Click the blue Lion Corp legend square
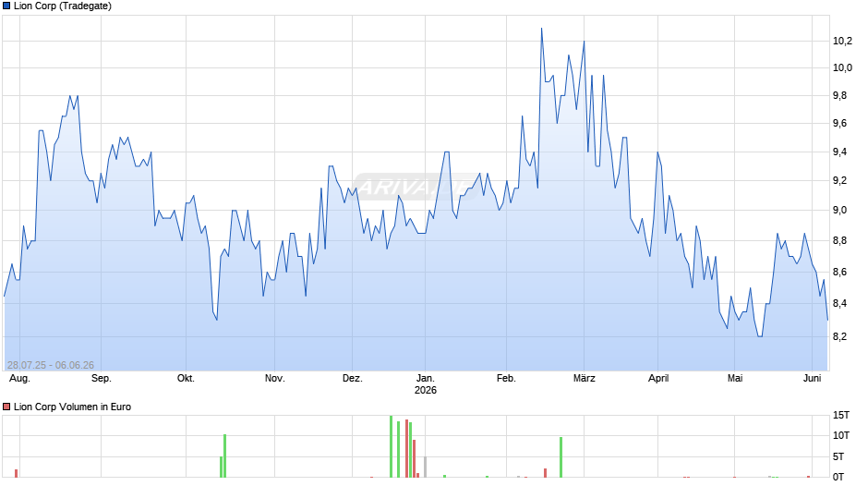The image size is (868, 486). click(x=6, y=6)
